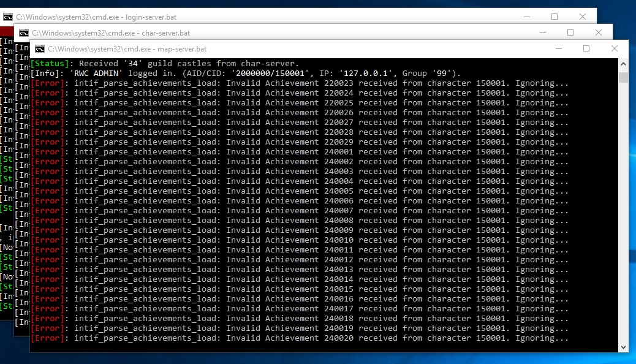The width and height of the screenshot is (636, 364).
Task: Click scrollbar up arrow in map-server window
Action: [x=623, y=64]
